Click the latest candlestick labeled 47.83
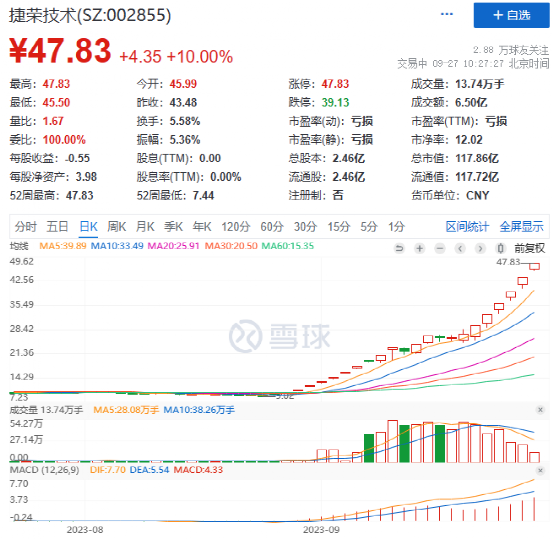Image resolution: width=553 pixels, height=540 pixels. pos(534,267)
